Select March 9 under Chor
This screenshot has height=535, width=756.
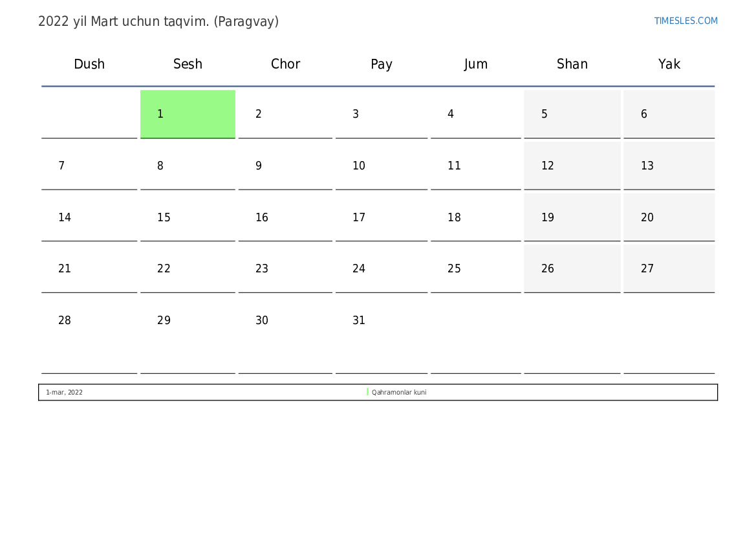285,166
